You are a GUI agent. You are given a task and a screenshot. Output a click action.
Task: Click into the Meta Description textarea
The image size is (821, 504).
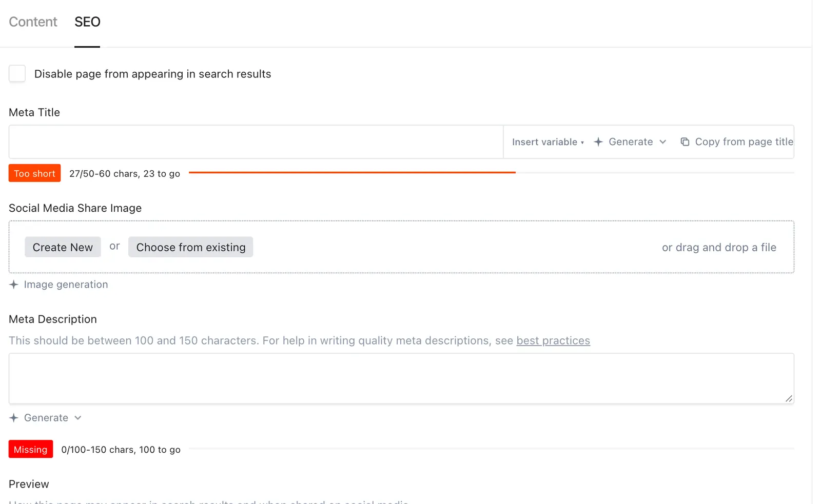coord(401,378)
